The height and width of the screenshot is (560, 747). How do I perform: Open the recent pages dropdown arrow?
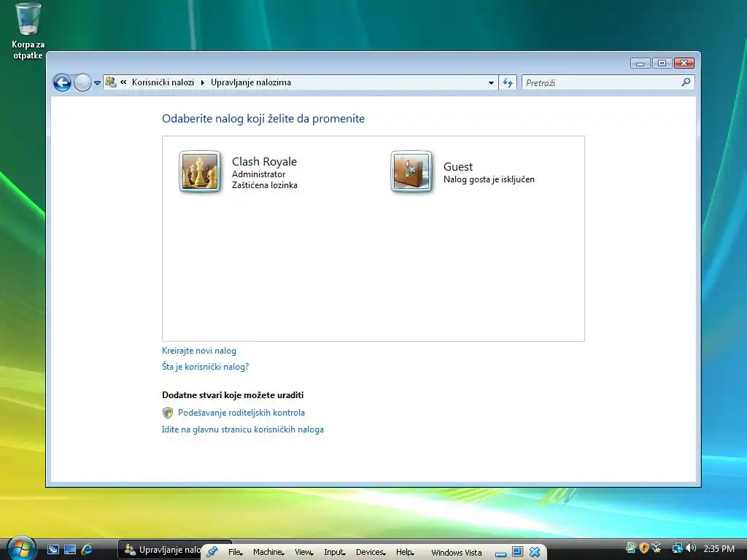97,83
